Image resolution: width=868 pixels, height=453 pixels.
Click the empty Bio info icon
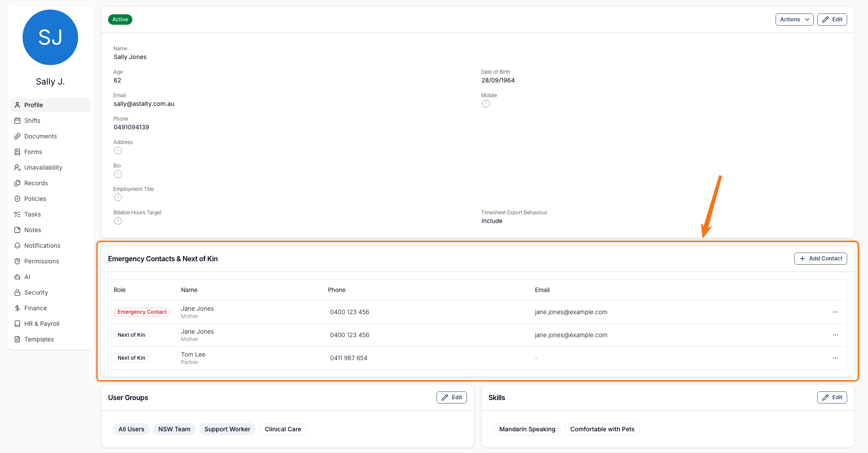(x=118, y=174)
